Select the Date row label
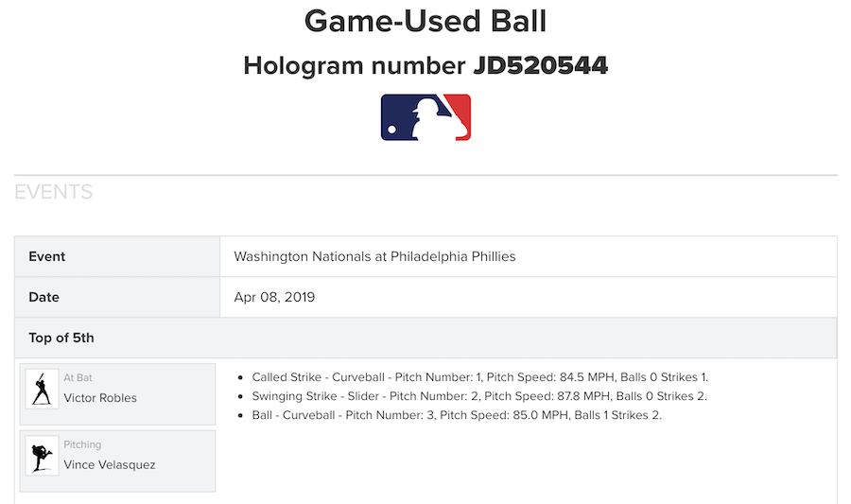 point(44,297)
